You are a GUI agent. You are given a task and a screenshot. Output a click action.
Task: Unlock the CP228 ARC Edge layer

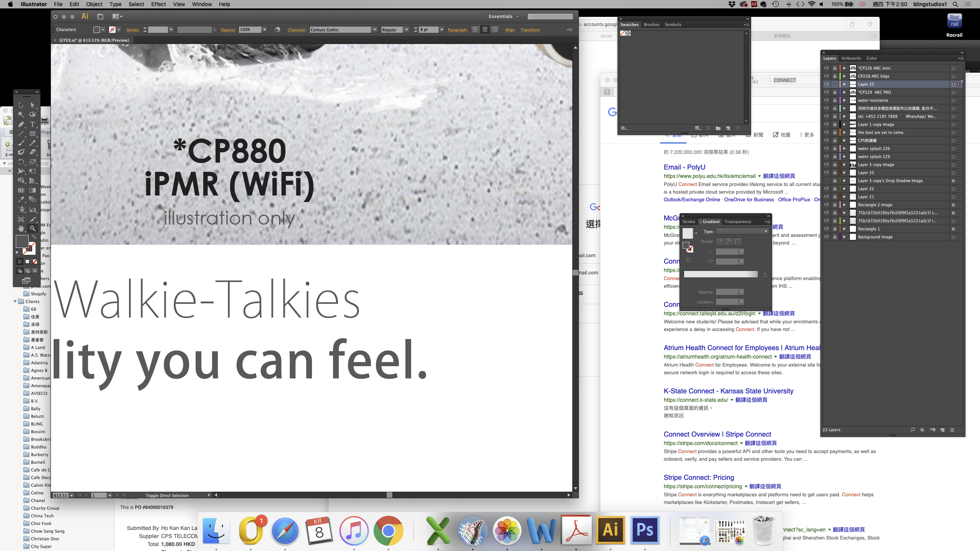pos(835,76)
